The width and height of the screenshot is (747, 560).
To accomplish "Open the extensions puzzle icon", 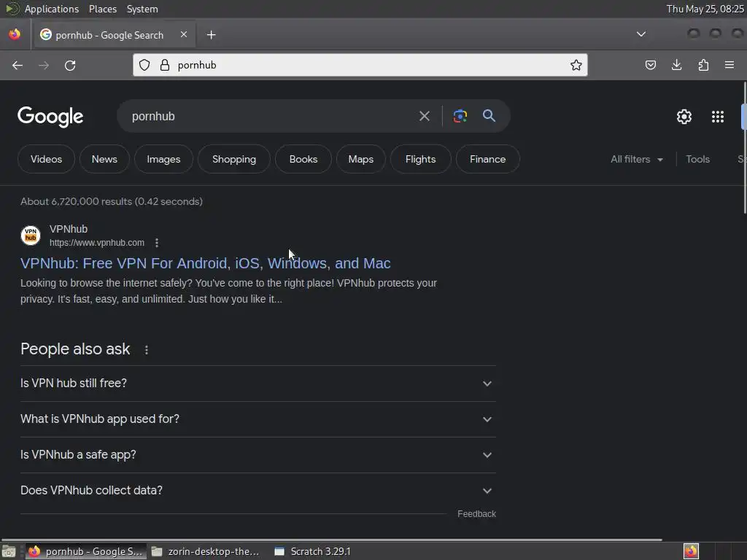I will pyautogui.click(x=703, y=65).
